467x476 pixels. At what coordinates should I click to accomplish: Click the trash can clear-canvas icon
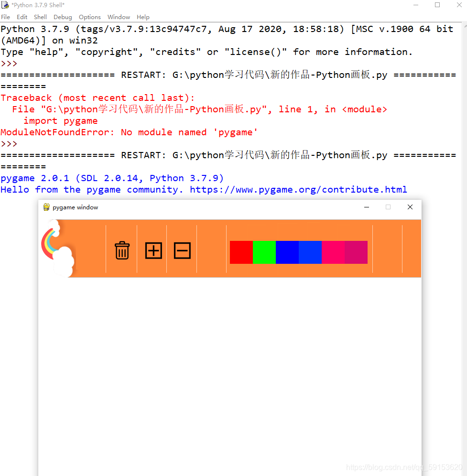click(x=122, y=250)
